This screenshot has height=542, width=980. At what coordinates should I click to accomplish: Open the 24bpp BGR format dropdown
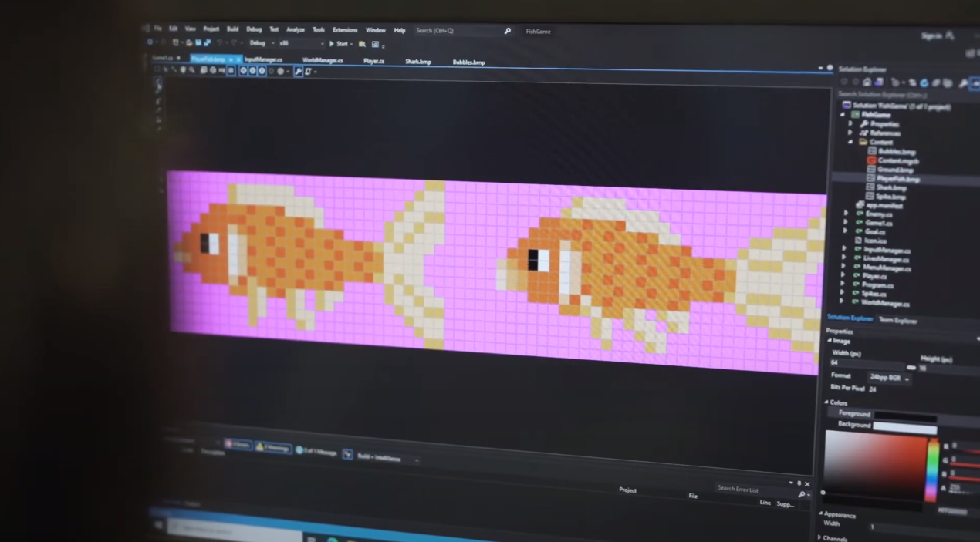pos(890,379)
